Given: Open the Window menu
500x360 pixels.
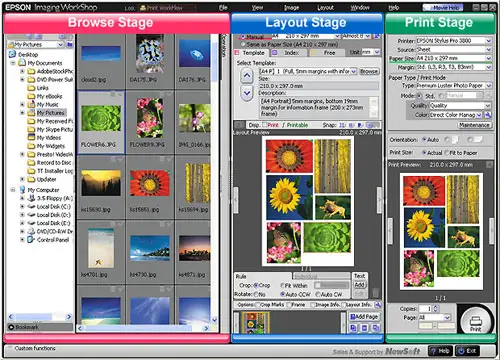Looking at the screenshot, I should (x=360, y=7).
